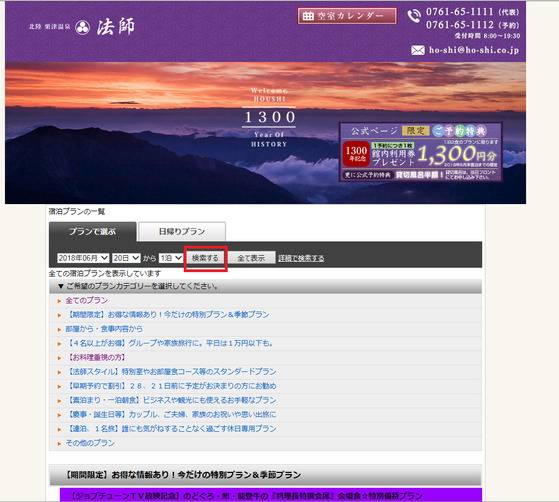The width and height of the screenshot is (559, 502).
Task: Click the 全て表示 button
Action: 251,258
